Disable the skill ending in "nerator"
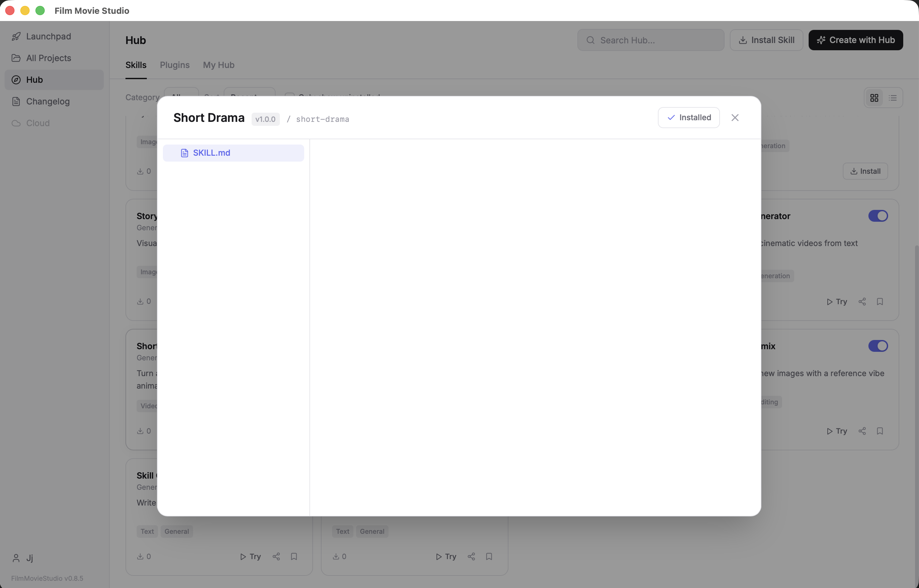The width and height of the screenshot is (919, 588). point(878,216)
